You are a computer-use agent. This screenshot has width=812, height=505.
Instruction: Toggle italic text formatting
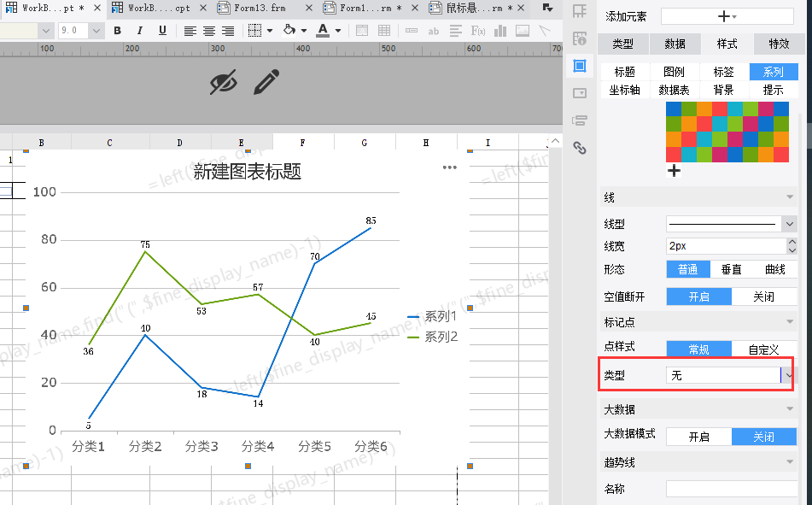[140, 31]
